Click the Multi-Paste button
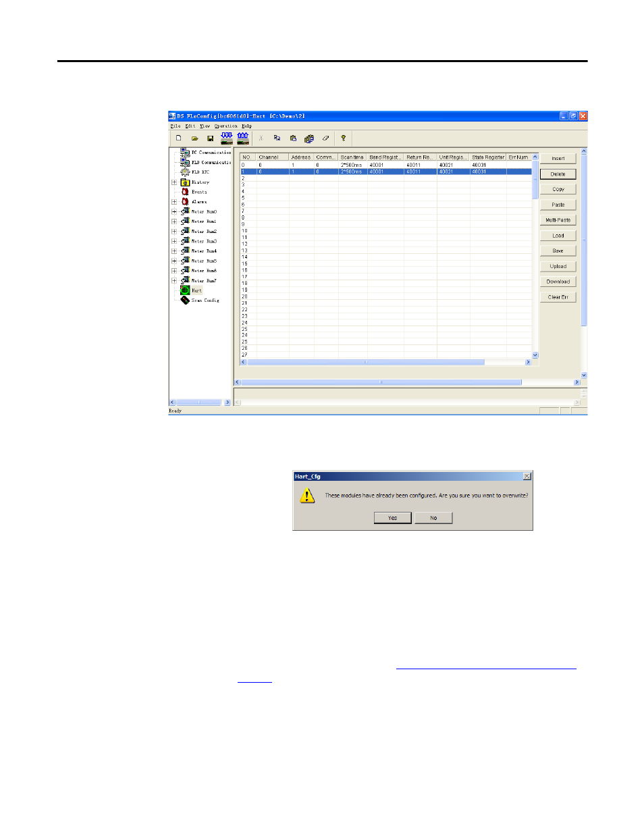644x834 pixels. pos(558,220)
